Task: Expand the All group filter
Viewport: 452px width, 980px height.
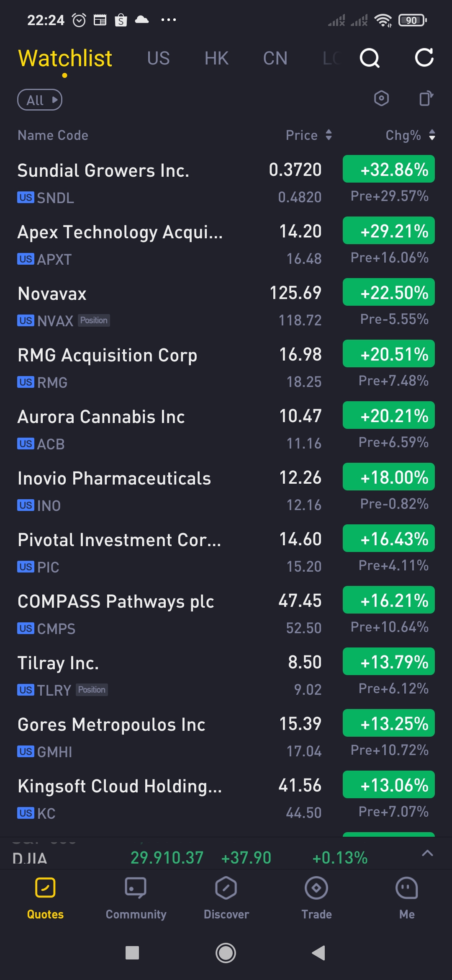Action: coord(40,100)
